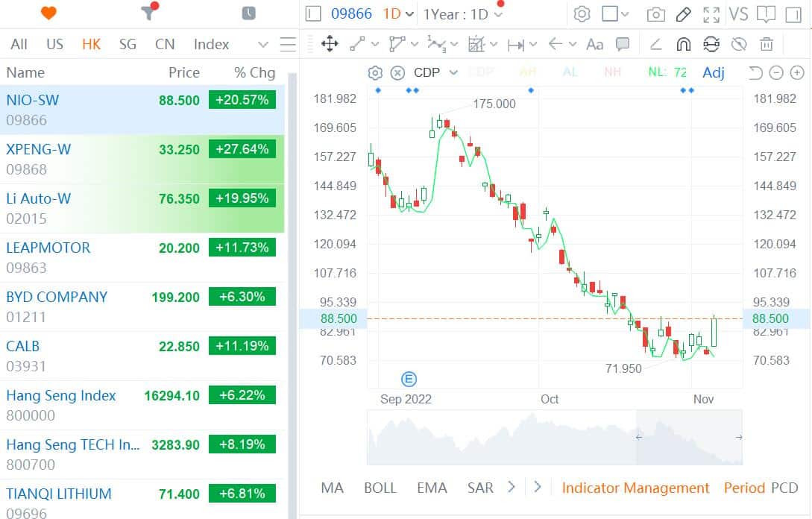Screen dimensions: 812x519
Task: Switch to the US market tab
Action: click(54, 44)
